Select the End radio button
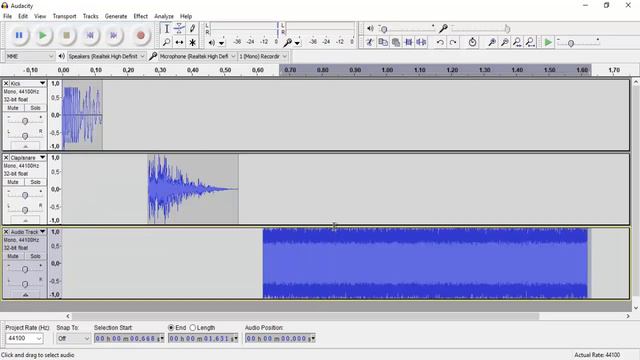The height and width of the screenshot is (360, 640). (x=171, y=328)
